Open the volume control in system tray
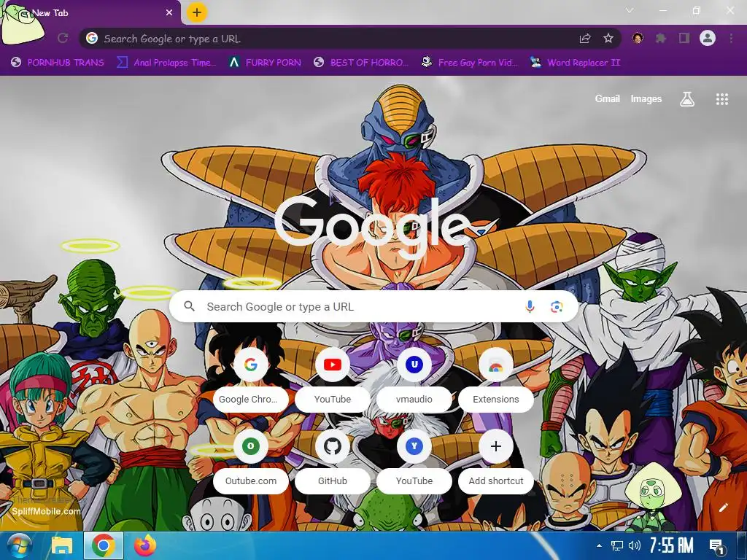The image size is (747, 560). (x=635, y=545)
